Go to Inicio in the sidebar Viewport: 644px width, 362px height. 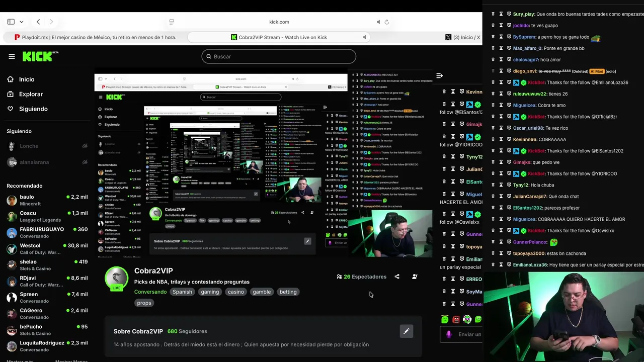click(21, 79)
